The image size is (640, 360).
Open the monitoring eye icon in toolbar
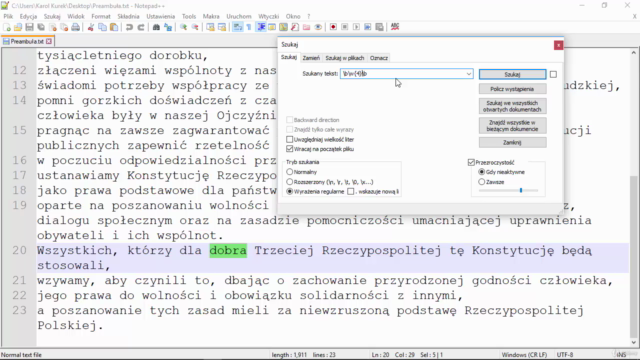(318, 27)
